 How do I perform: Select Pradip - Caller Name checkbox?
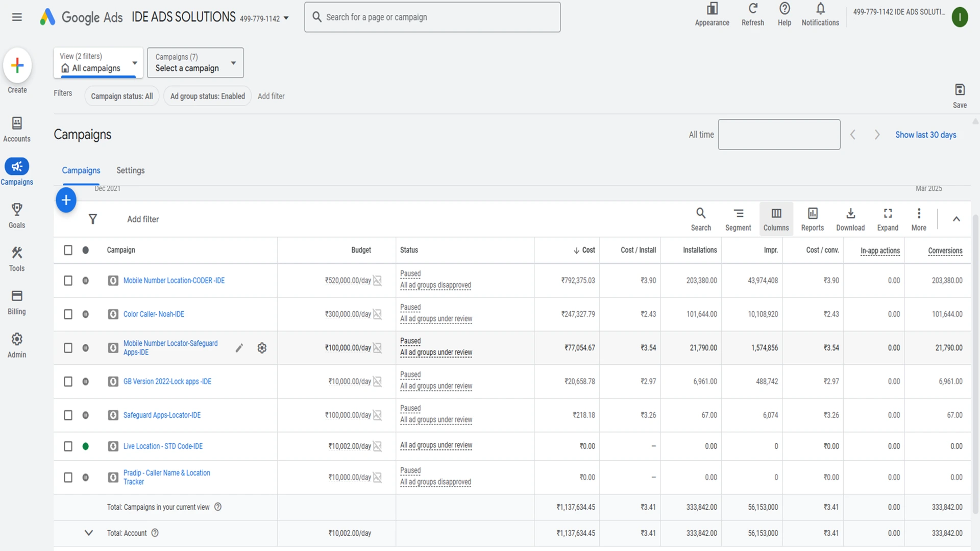coord(68,478)
